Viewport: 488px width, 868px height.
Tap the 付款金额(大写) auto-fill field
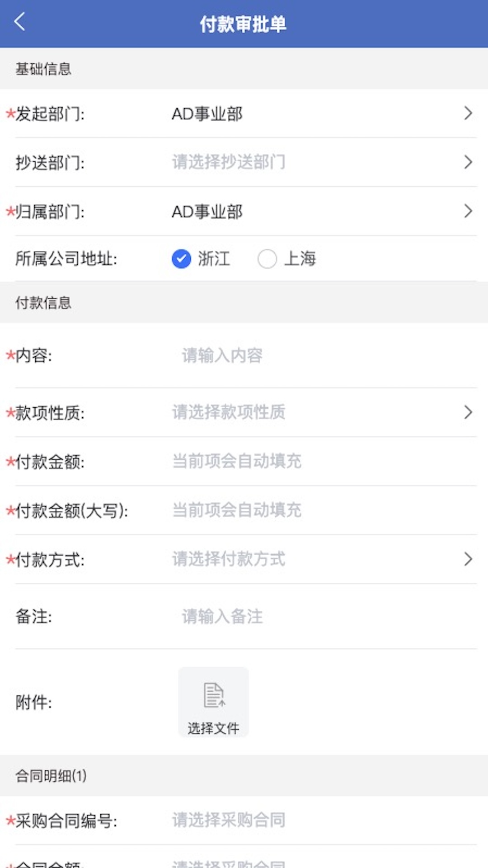coord(237,510)
